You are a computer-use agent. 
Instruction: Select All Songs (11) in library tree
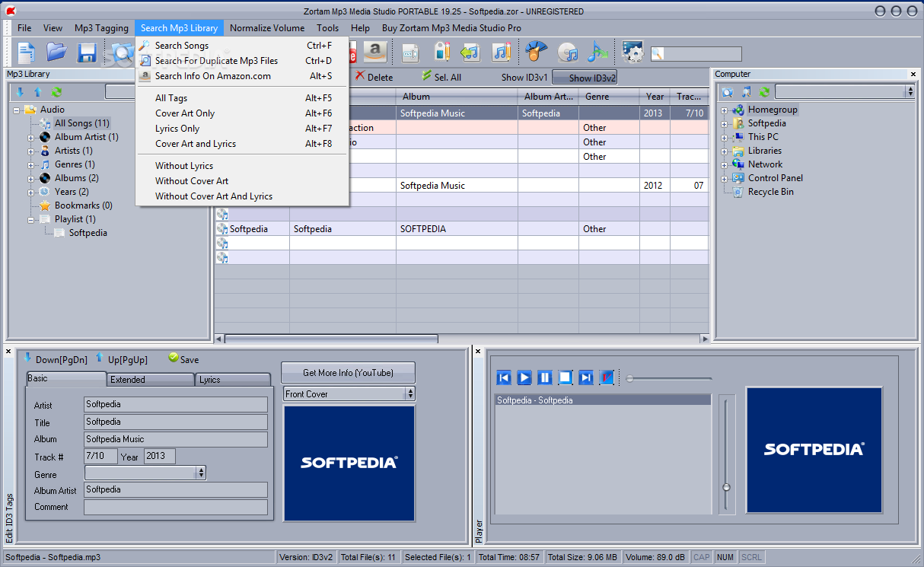82,123
